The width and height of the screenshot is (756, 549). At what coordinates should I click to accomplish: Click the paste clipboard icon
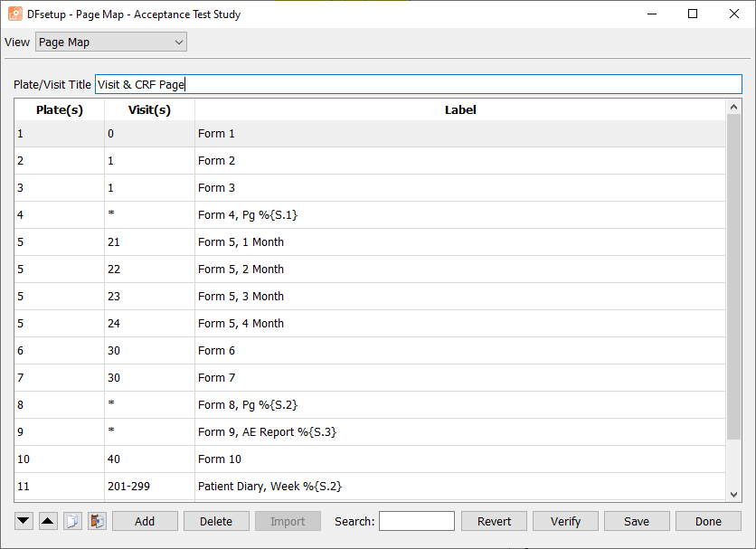pyautogui.click(x=97, y=521)
